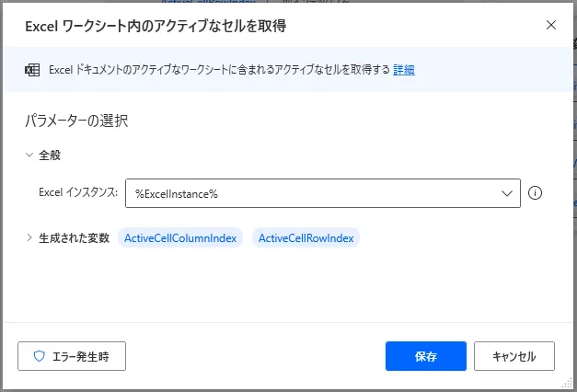
Task: Open the エラー発生時 error handling button
Action: (72, 356)
